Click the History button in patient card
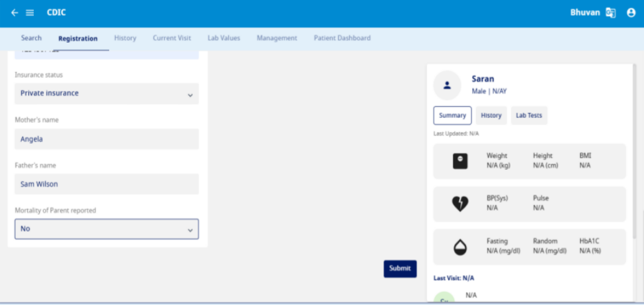Screen dimensions: 644x305 pos(491,116)
